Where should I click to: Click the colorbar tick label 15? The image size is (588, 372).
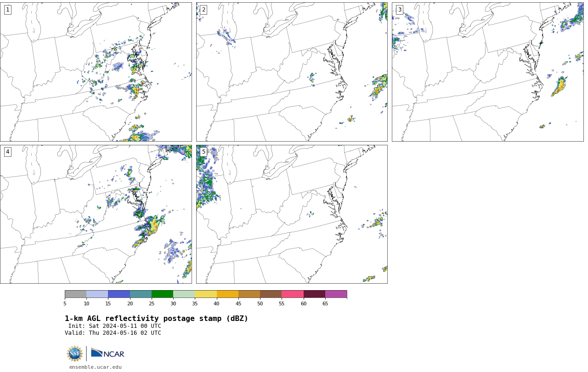[x=108, y=303]
